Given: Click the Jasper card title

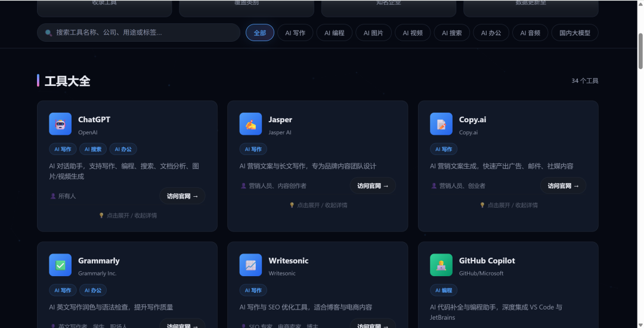Looking at the screenshot, I should 280,119.
